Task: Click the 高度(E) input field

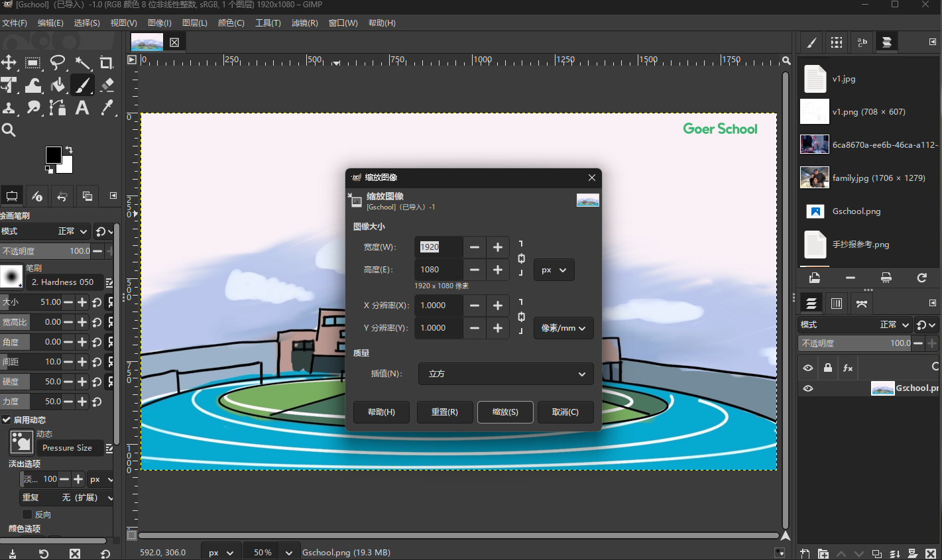Action: pyautogui.click(x=438, y=270)
